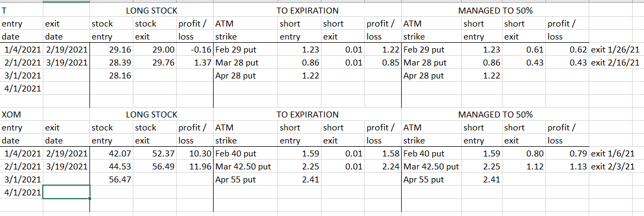Click the MANAGED TO 50% header in XOM section
The image size is (644, 216).
pos(495,114)
